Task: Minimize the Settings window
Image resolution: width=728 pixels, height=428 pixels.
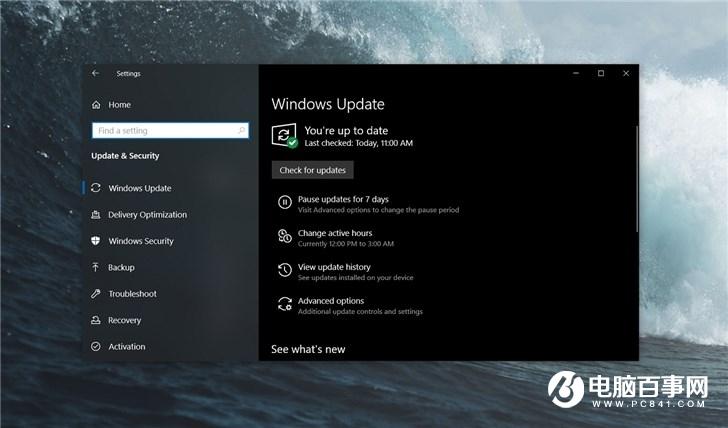Action: (576, 73)
